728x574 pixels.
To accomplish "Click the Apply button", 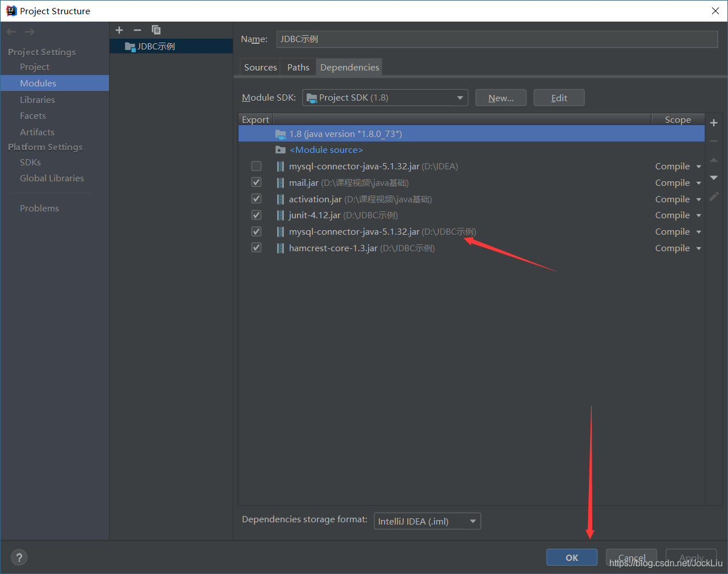I will pos(691,558).
